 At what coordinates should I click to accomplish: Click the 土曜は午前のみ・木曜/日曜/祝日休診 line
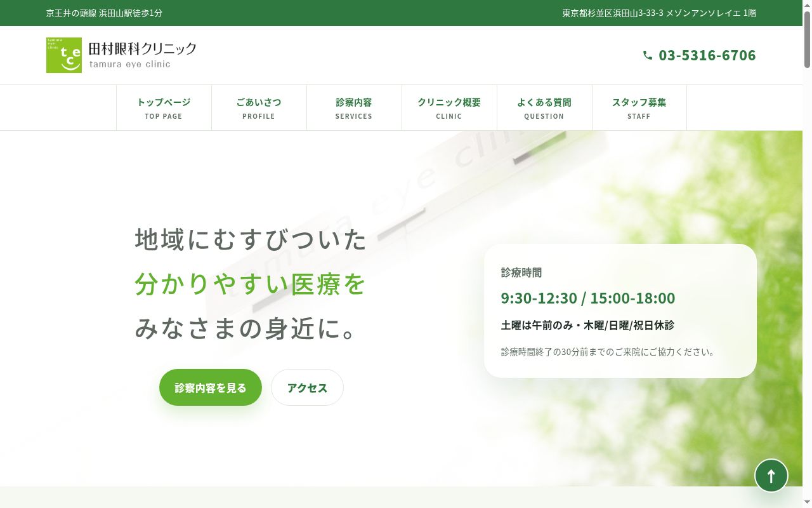tap(587, 325)
